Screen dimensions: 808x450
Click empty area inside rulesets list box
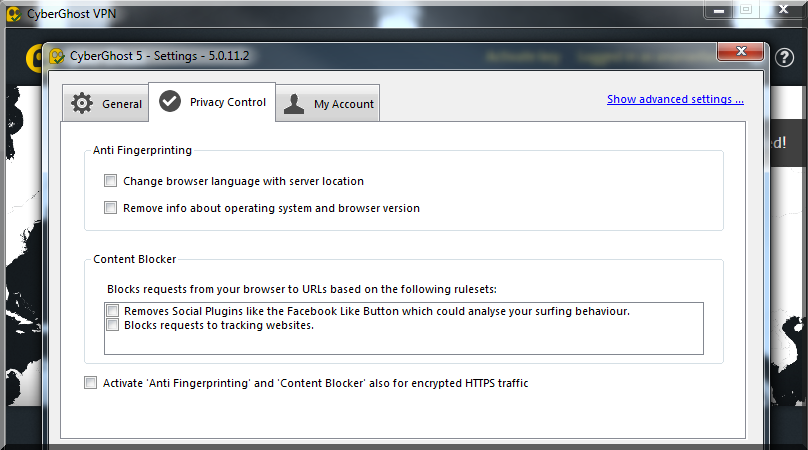[x=403, y=342]
